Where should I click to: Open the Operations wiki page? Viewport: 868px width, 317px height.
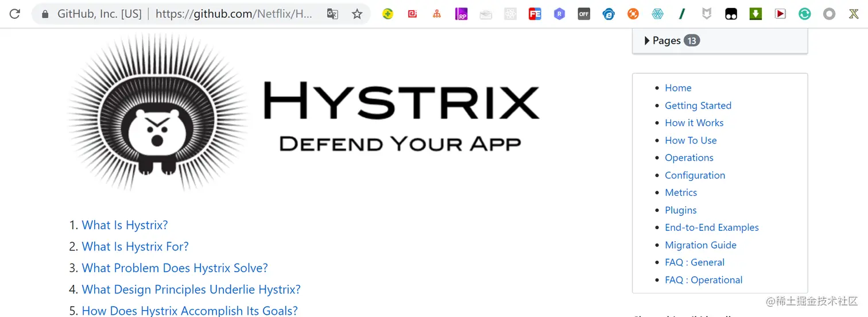tap(689, 158)
